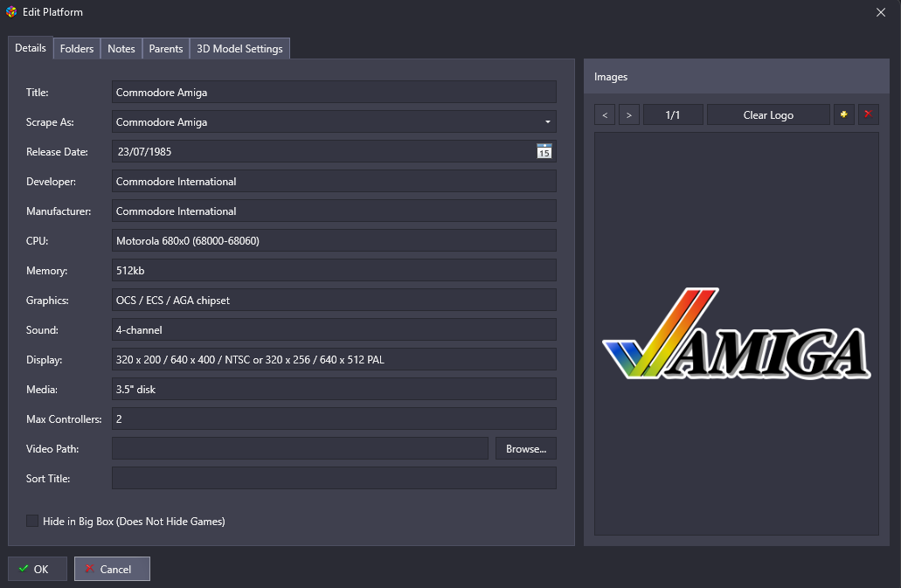The height and width of the screenshot is (588, 901).
Task: Click the Amiga logo image preview
Action: pyautogui.click(x=736, y=334)
